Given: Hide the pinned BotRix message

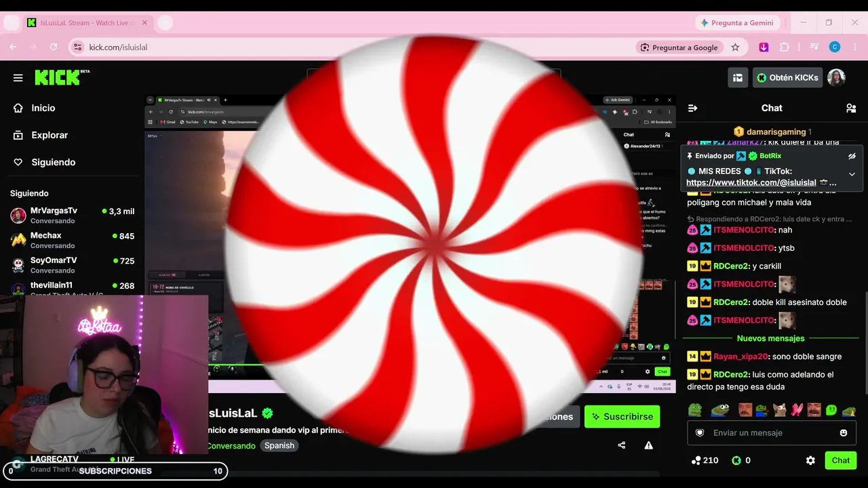Looking at the screenshot, I should tap(852, 156).
